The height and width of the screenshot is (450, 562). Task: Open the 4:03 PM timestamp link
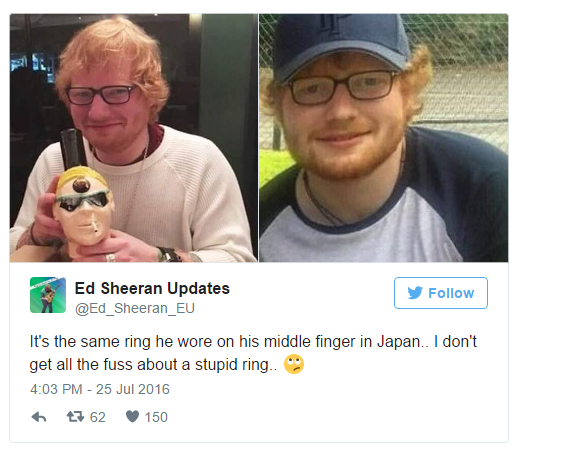pyautogui.click(x=100, y=389)
